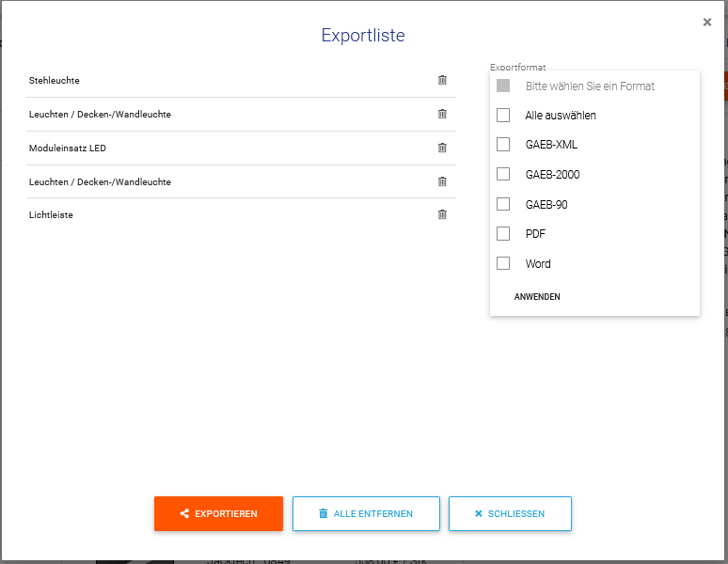Tick the GAEB-2000 checkbox
The width and height of the screenshot is (728, 564).
click(x=503, y=174)
